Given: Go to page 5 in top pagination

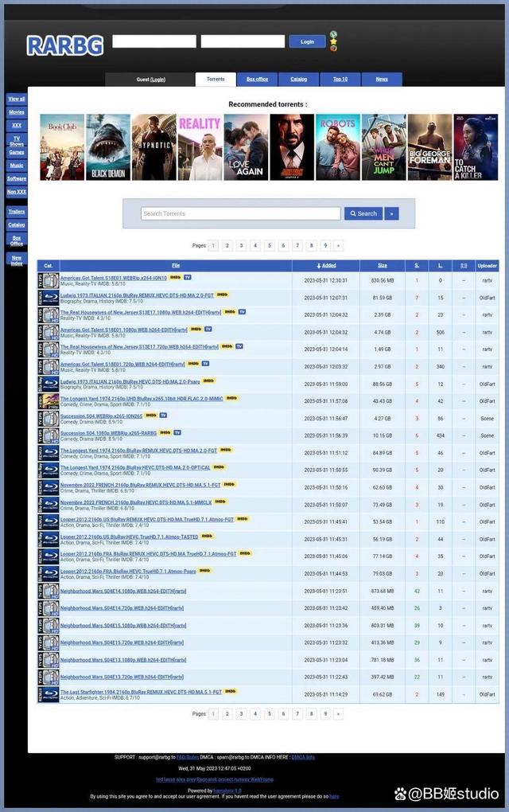Looking at the screenshot, I should click(269, 245).
